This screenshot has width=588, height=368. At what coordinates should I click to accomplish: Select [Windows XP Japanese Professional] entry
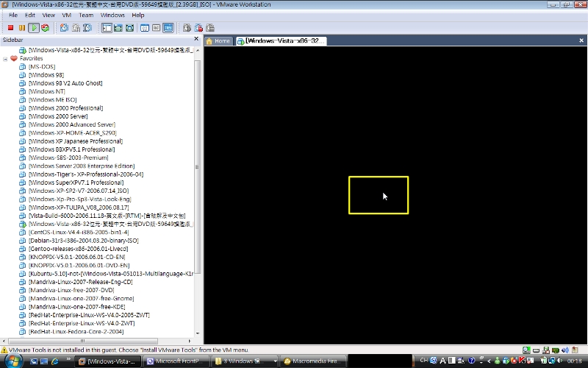coord(76,141)
